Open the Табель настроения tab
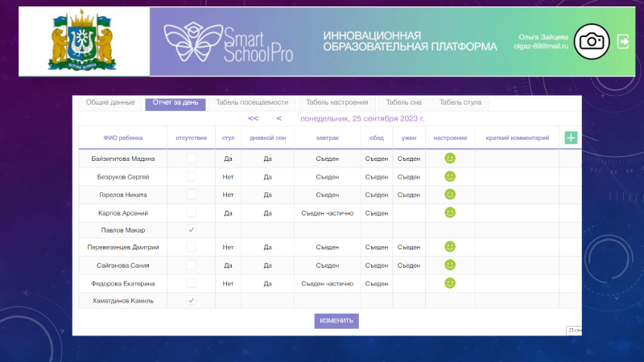Screen dimensions: 644x362 point(337,103)
